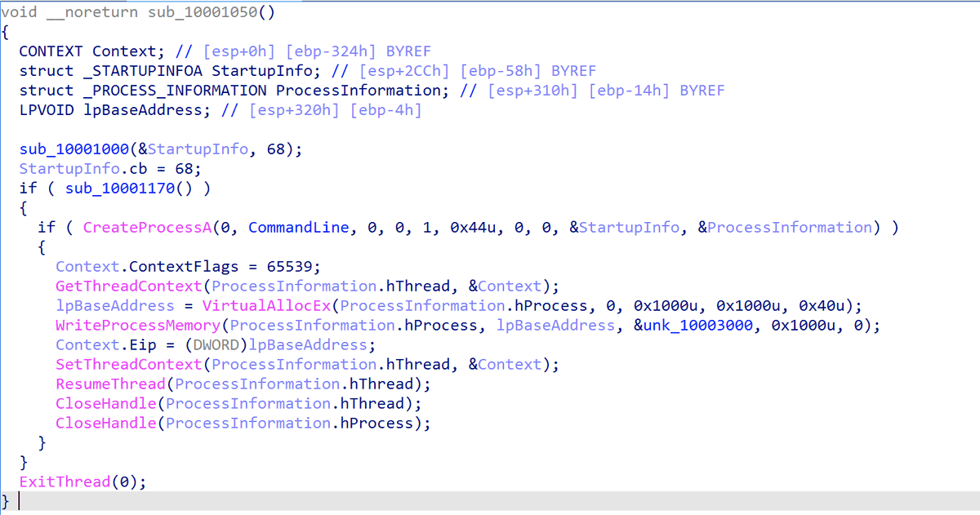Viewport: 980px width, 515px height.
Task: Click the ExitThread call at function end
Action: pyautogui.click(x=64, y=482)
